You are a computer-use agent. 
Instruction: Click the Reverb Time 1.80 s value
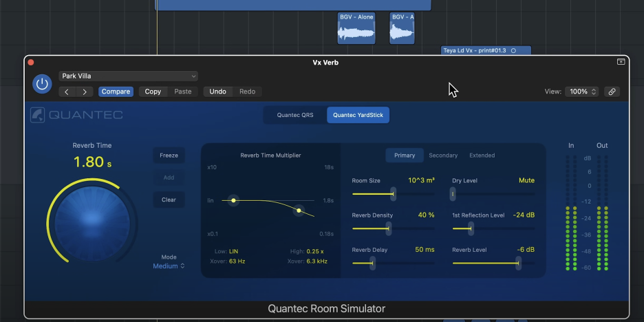[x=92, y=162]
